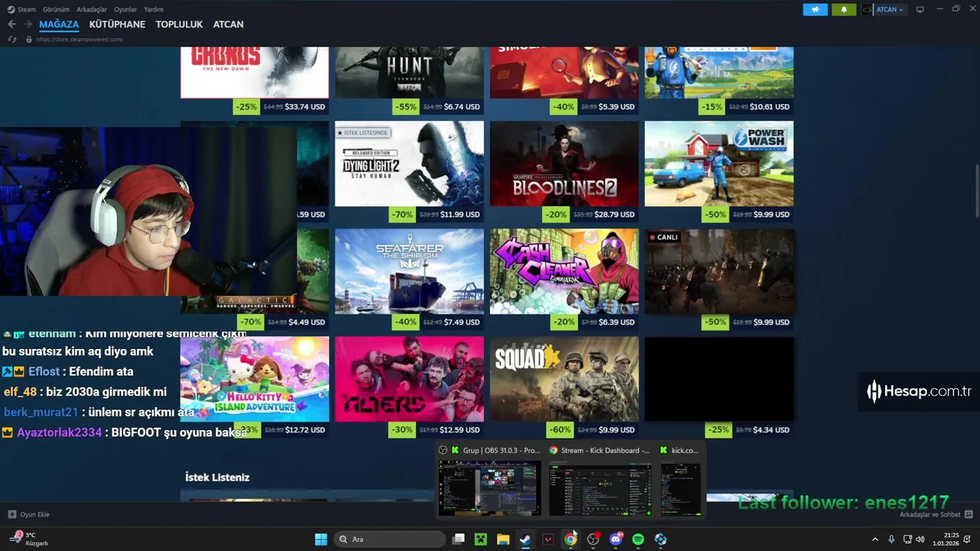Open the Oyunlar menu
Screen dimensions: 980x551
point(126,9)
